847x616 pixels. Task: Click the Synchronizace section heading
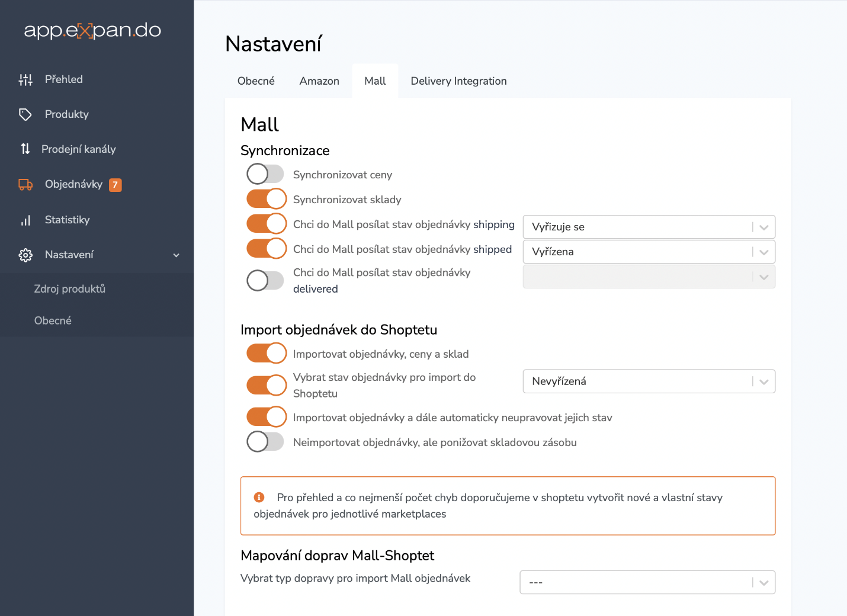click(x=285, y=150)
